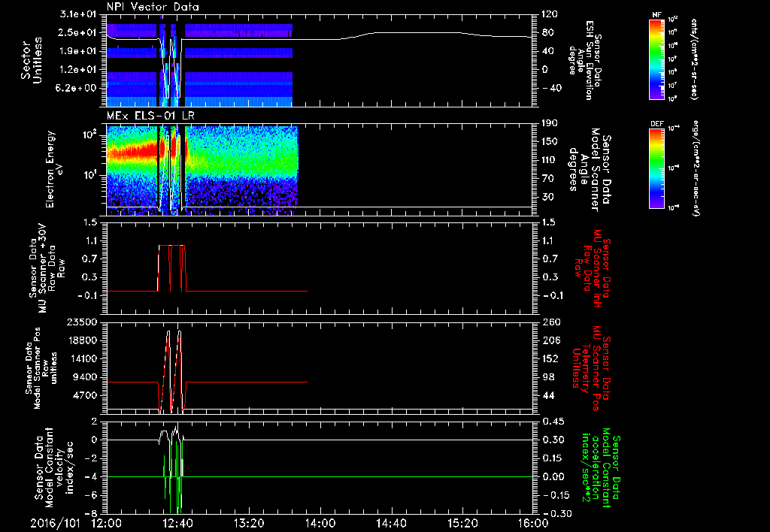The image size is (770, 532).
Task: Click the 14:40 time tick label
Action: 391,523
